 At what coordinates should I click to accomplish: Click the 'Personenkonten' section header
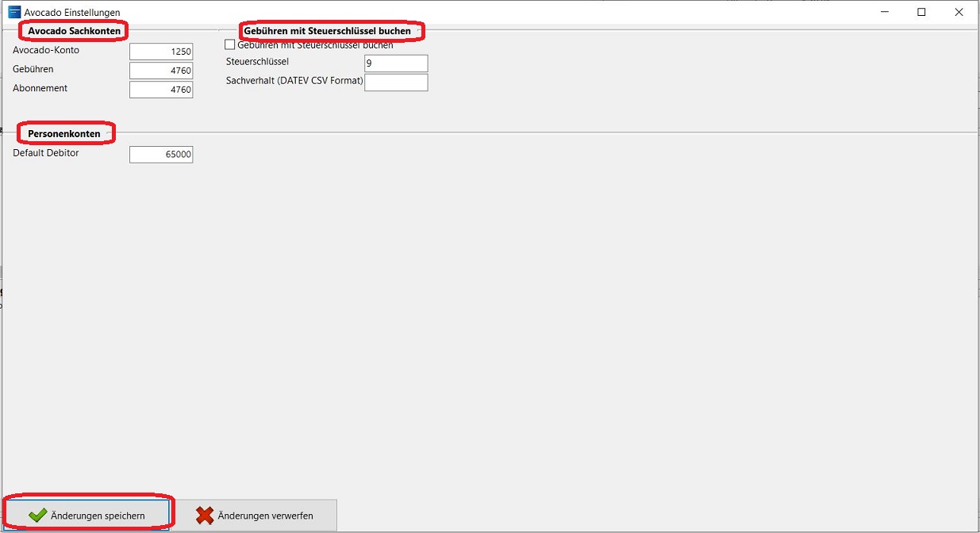pyautogui.click(x=64, y=134)
